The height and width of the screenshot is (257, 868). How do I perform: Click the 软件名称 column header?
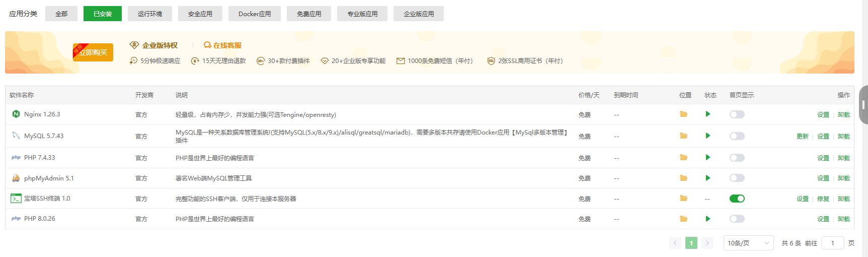(22, 95)
